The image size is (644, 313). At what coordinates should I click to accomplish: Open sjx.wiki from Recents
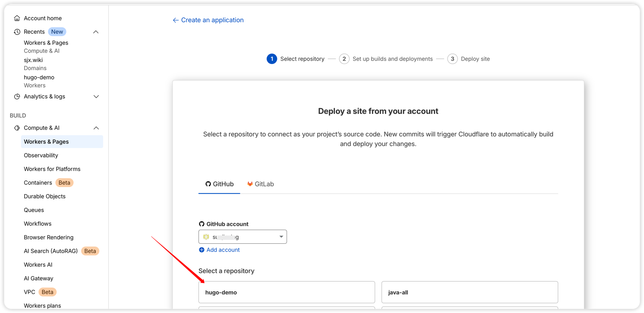pos(33,60)
